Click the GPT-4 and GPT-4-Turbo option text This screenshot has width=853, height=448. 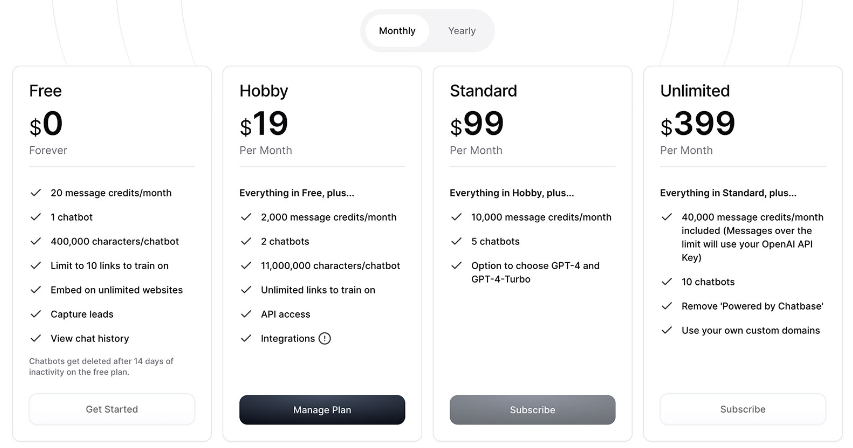(x=535, y=272)
